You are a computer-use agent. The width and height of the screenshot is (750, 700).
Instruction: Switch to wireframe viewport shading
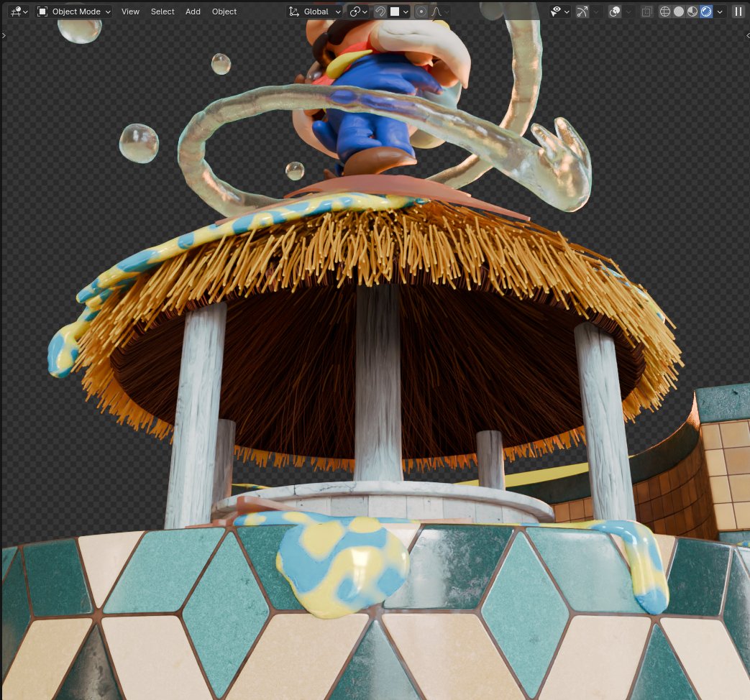tap(665, 11)
